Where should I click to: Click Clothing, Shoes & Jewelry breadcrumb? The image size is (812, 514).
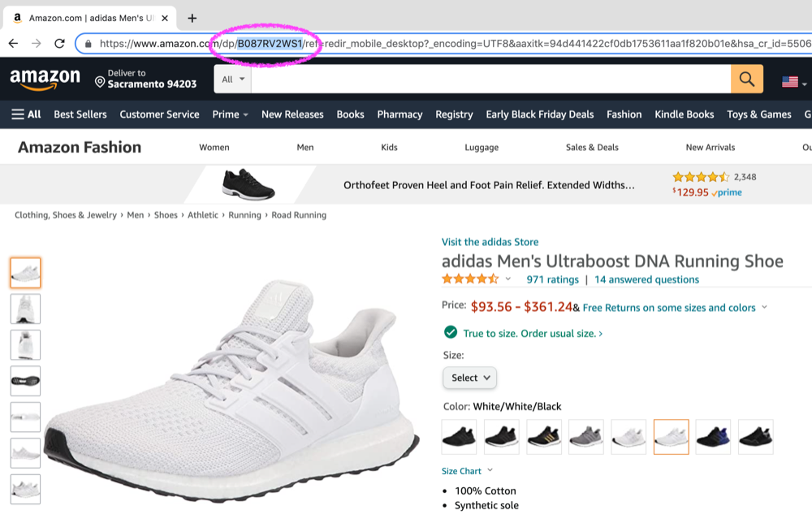coord(66,215)
